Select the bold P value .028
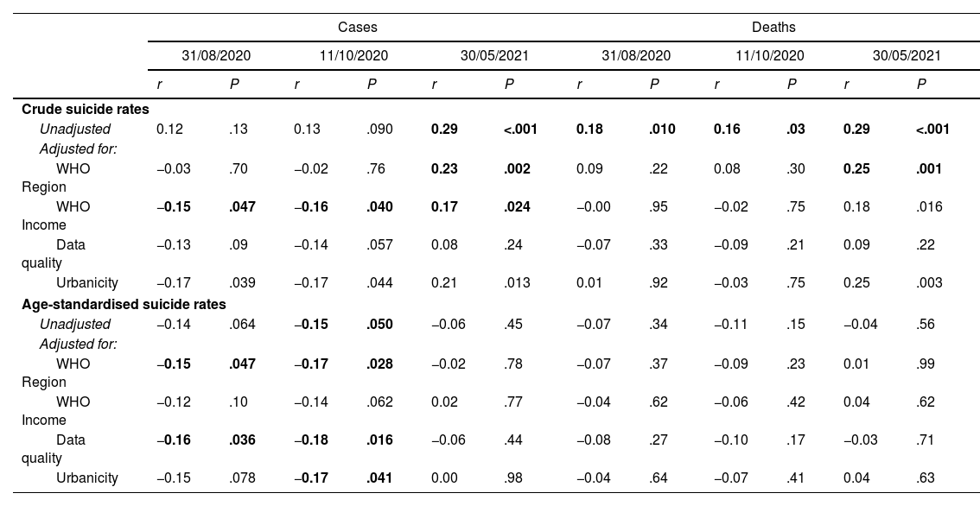The width and height of the screenshot is (980, 506). point(379,364)
